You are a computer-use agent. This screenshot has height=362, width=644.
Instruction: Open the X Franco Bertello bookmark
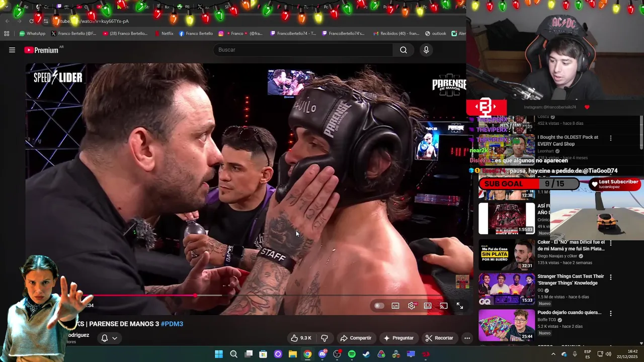73,34
